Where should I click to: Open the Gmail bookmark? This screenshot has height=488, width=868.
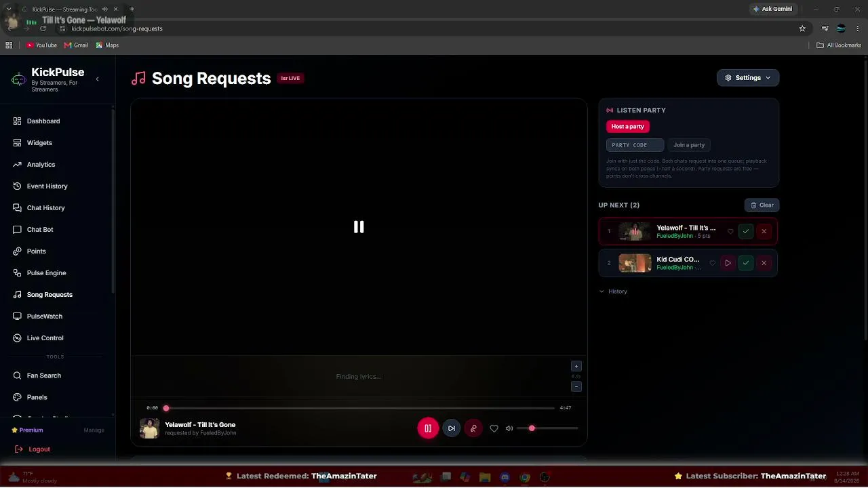pos(76,45)
